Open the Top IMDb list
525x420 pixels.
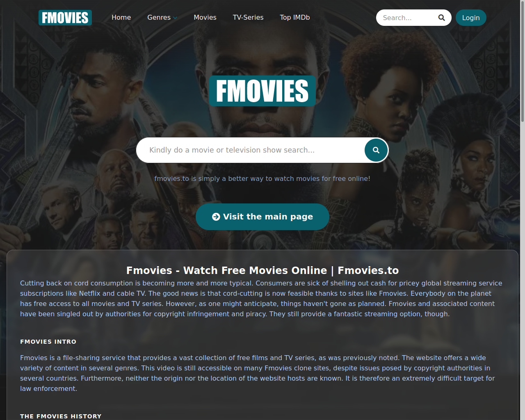coord(295,18)
